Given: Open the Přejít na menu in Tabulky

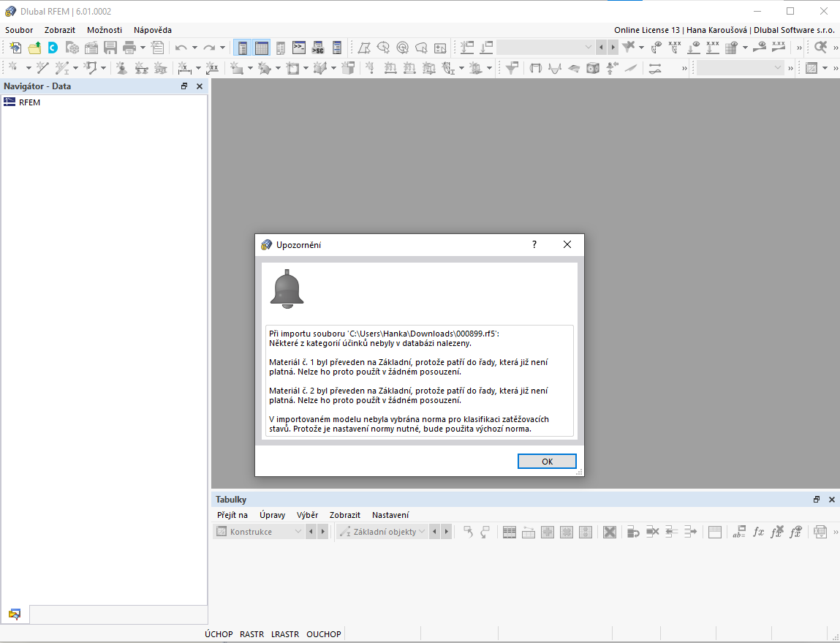Looking at the screenshot, I should coord(232,515).
